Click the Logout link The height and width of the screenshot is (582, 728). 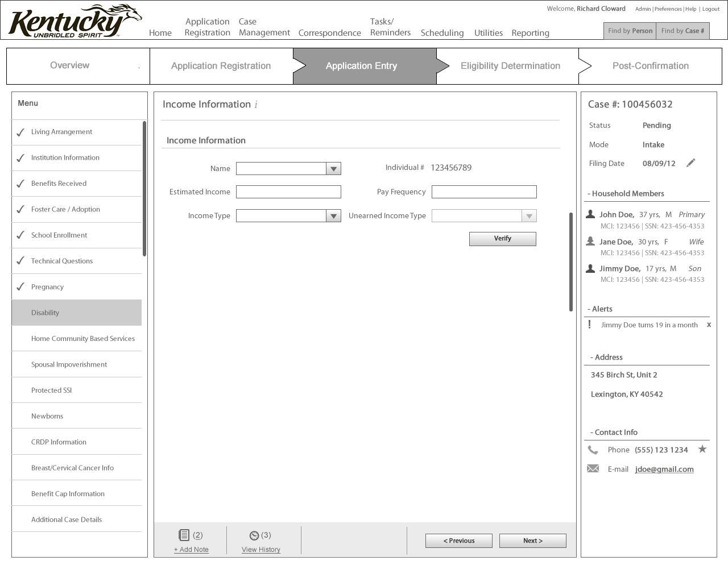(711, 9)
